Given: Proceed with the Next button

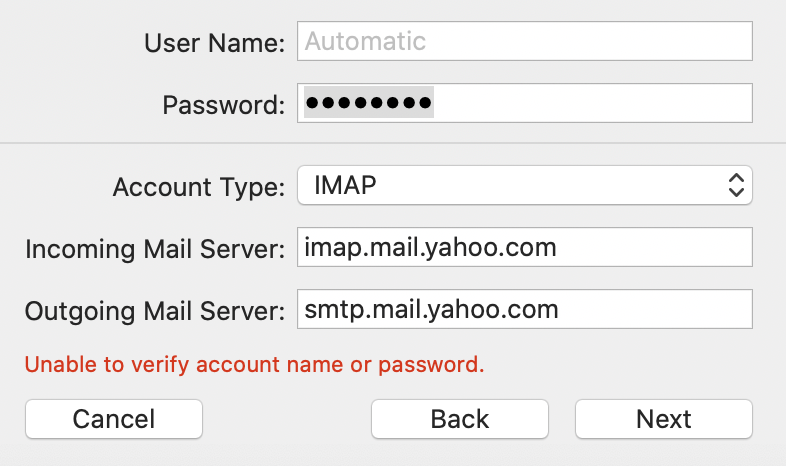Looking at the screenshot, I should point(664,419).
